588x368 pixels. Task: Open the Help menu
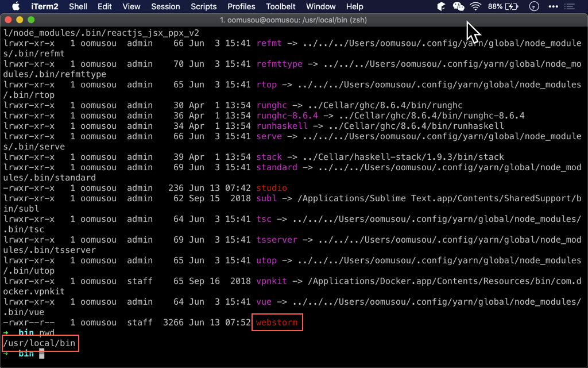[354, 6]
